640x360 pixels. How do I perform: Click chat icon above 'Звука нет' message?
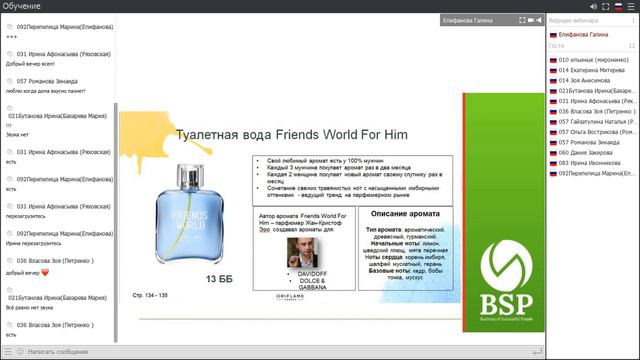(x=10, y=108)
